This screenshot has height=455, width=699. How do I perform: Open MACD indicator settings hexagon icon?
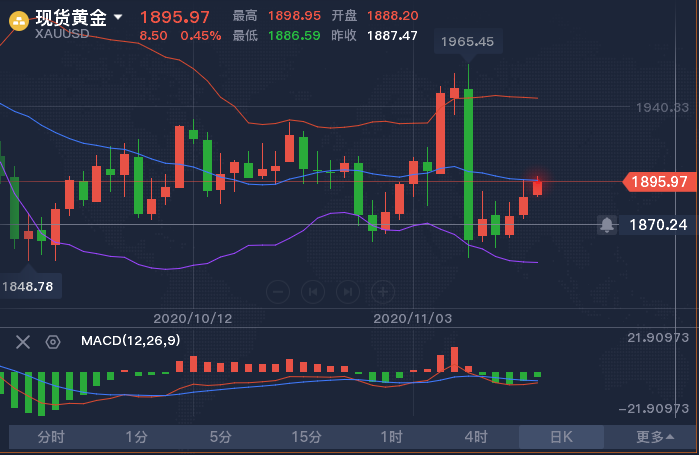[x=53, y=342]
